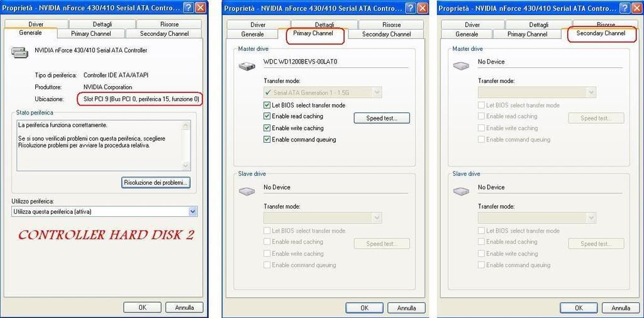Click the title bar help icon in the Primary Channel dialog
The image size is (644, 318).
point(411,8)
